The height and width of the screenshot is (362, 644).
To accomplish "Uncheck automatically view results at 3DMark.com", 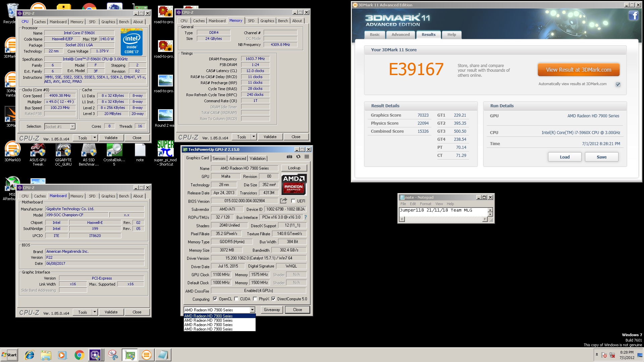I will click(x=618, y=84).
